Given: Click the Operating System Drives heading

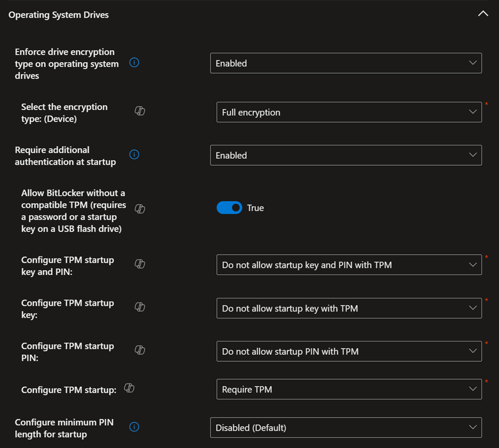Looking at the screenshot, I should coord(59,15).
